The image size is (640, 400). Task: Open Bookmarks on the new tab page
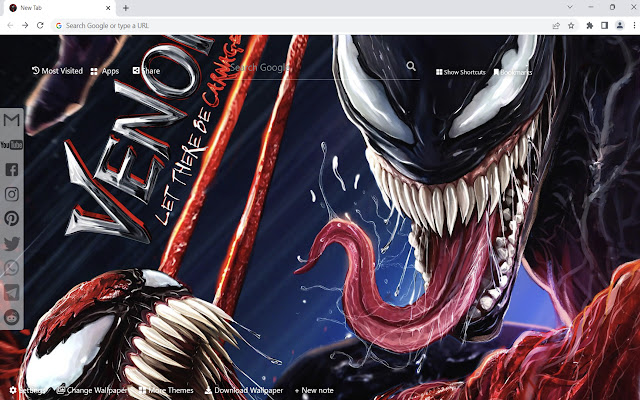(513, 72)
